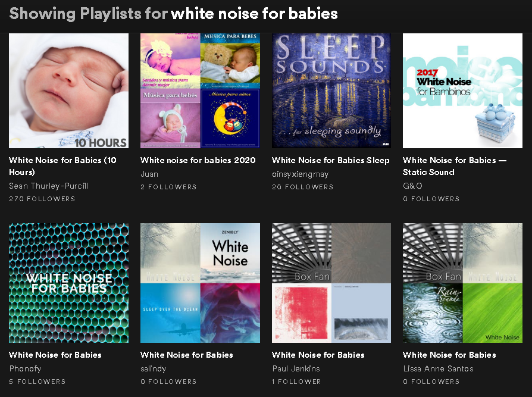Visit Sean Thurley-Purcill's profile

point(48,186)
